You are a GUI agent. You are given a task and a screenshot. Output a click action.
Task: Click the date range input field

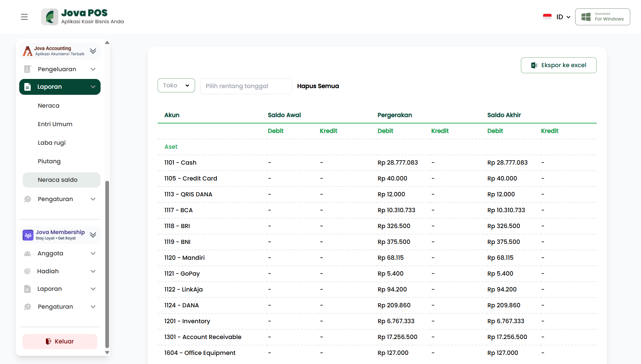coord(246,86)
